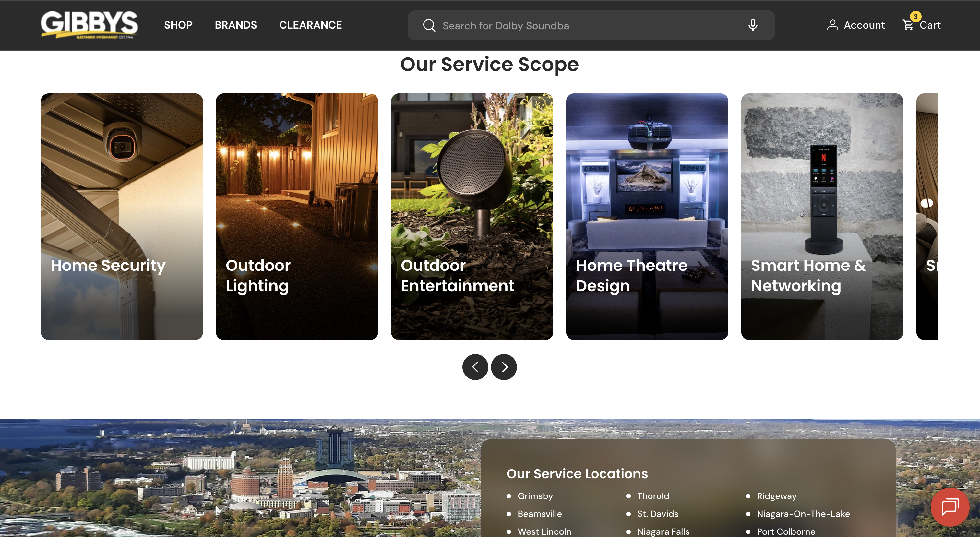Click the Account person icon

coord(832,25)
